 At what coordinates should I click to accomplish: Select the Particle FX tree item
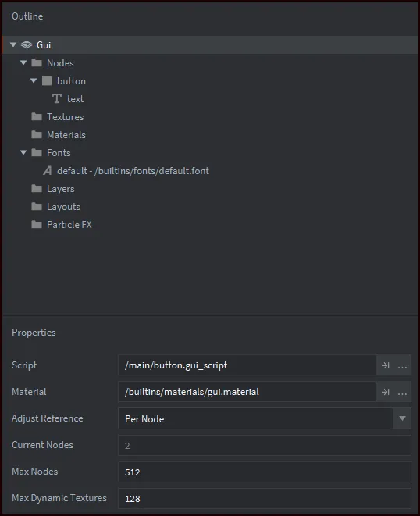(x=210, y=225)
